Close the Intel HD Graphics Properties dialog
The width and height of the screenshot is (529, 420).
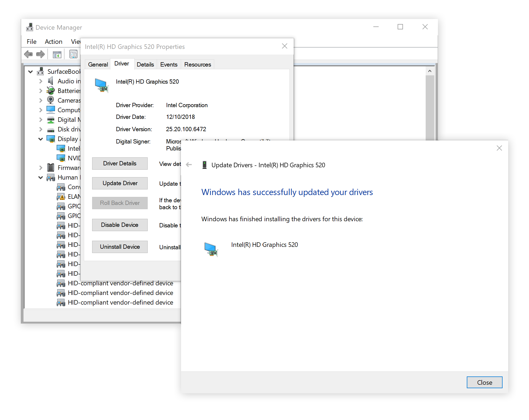coord(285,46)
